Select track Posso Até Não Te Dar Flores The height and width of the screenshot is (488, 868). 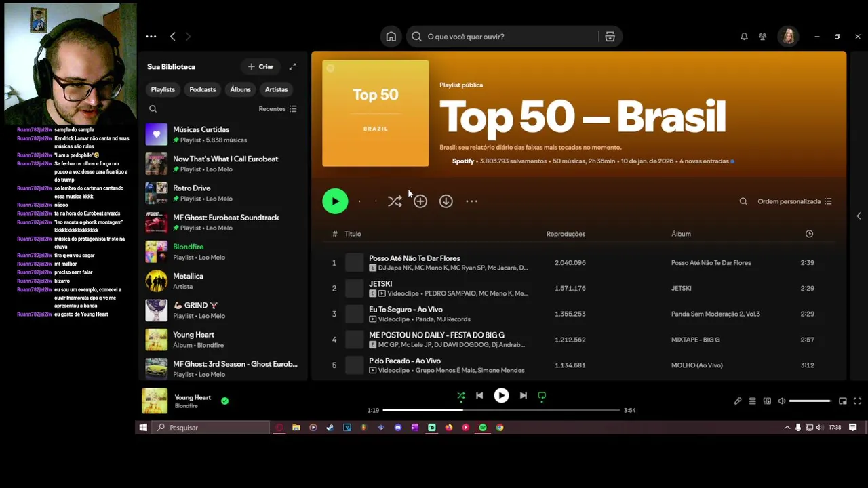point(414,258)
